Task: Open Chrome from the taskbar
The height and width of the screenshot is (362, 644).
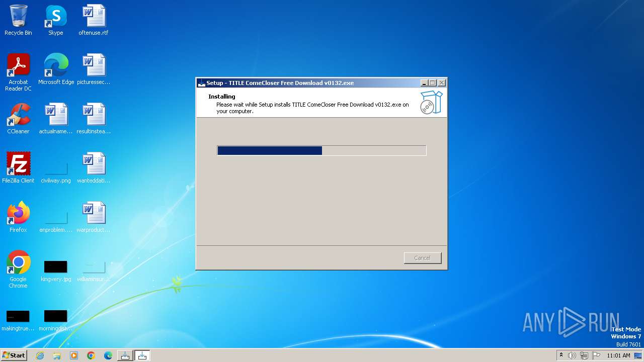Action: [91, 355]
